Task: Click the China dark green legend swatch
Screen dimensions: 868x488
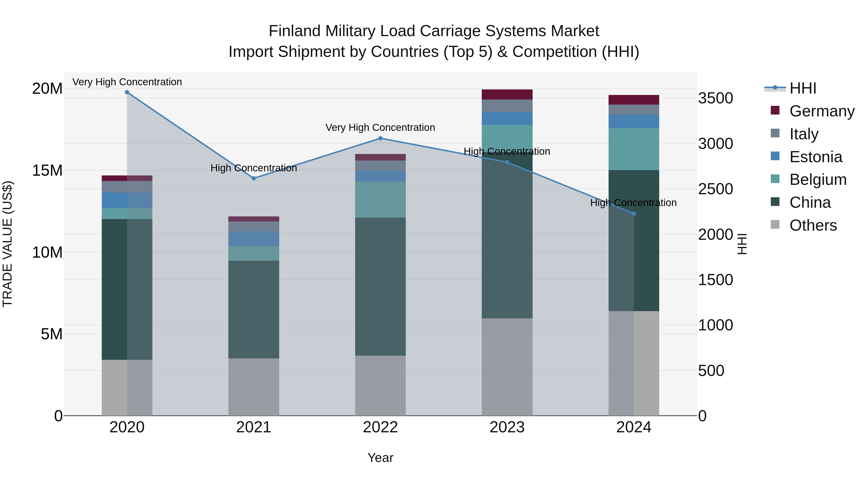Action: point(775,201)
